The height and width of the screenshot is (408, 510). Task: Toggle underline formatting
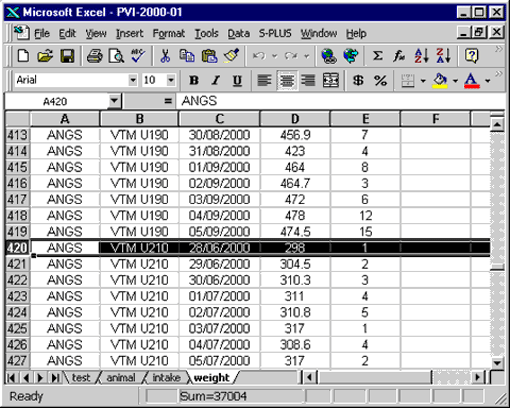[x=237, y=80]
